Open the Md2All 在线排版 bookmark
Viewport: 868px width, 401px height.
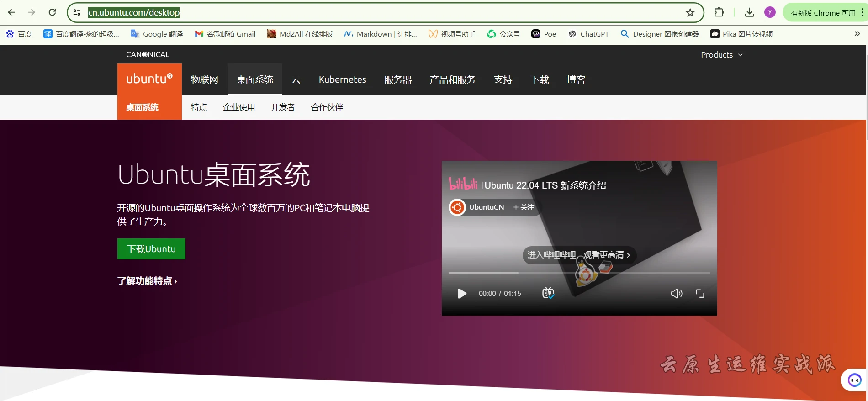300,34
